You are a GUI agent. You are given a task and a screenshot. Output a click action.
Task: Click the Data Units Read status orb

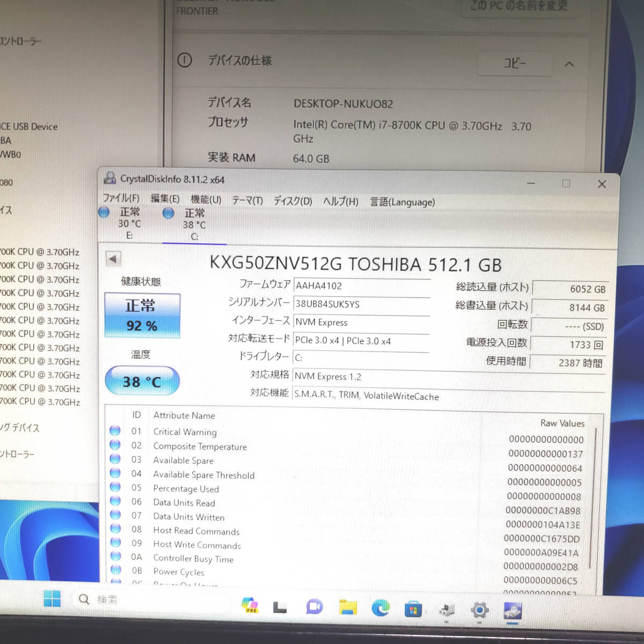point(115,501)
